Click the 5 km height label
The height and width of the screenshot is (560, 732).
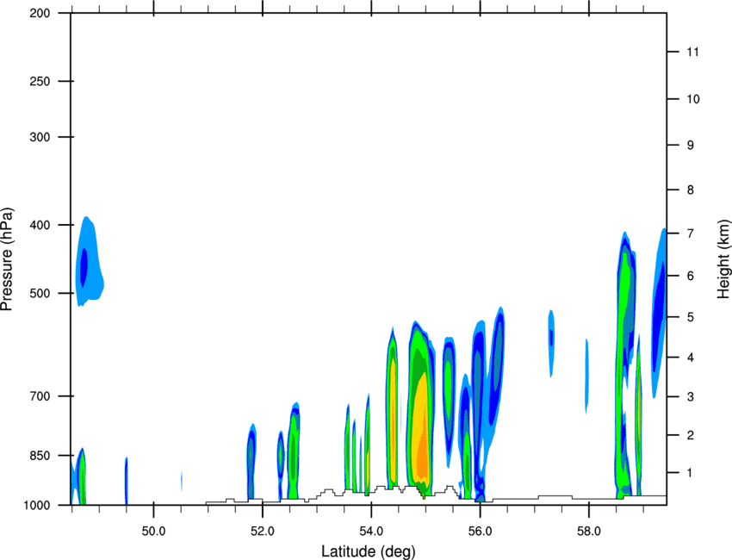691,317
